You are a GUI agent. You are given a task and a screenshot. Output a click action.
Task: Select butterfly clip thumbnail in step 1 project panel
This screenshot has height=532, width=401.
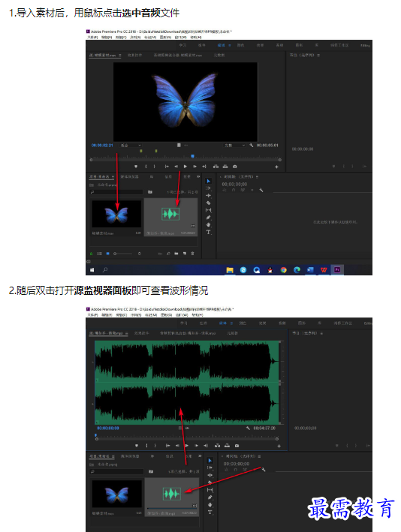coord(116,214)
